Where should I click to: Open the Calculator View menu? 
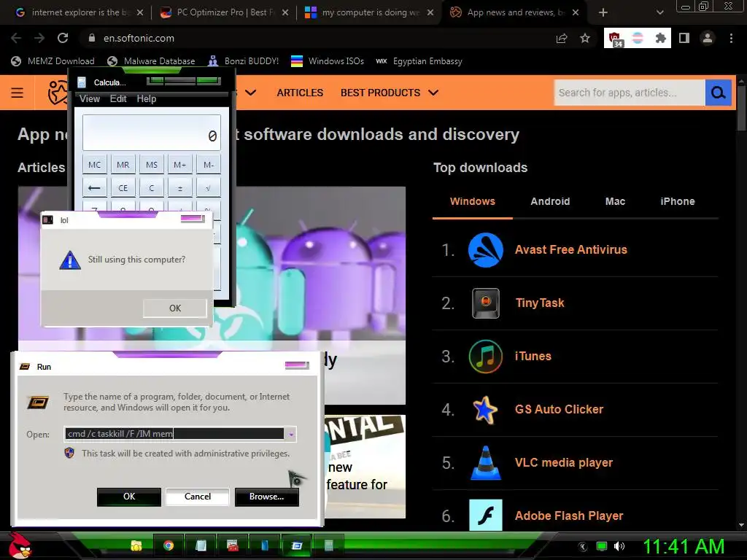click(x=90, y=98)
